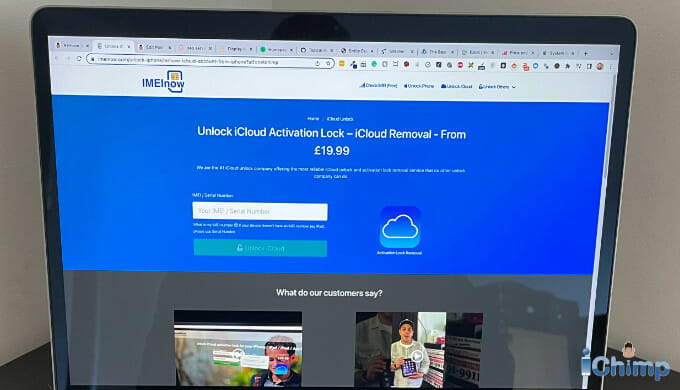Focus the IMEI / Serial Number field
This screenshot has height=390, width=680.
tap(260, 211)
